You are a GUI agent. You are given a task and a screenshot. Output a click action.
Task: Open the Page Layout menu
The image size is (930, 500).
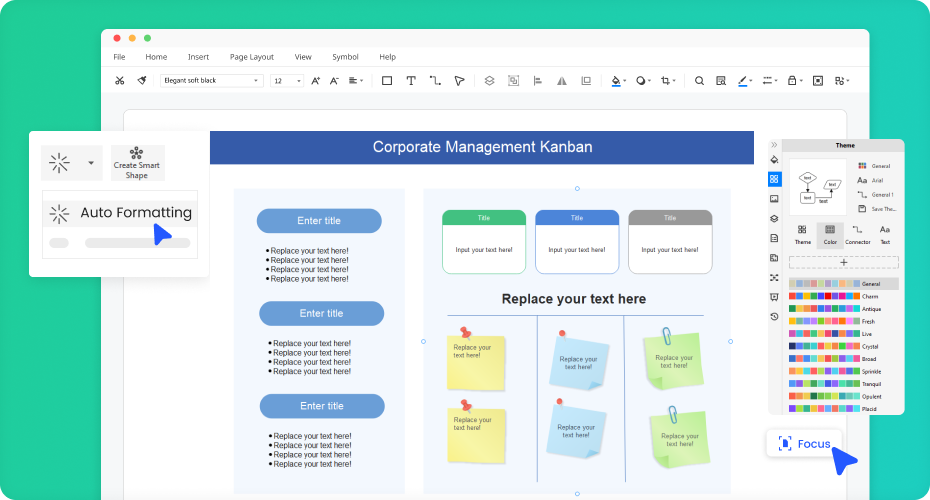251,57
